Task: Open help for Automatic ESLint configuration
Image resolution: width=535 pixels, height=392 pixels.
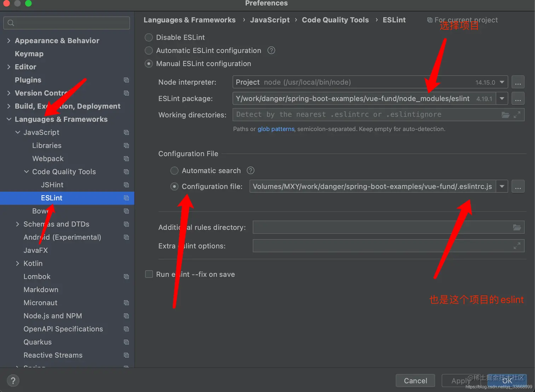Action: [271, 50]
